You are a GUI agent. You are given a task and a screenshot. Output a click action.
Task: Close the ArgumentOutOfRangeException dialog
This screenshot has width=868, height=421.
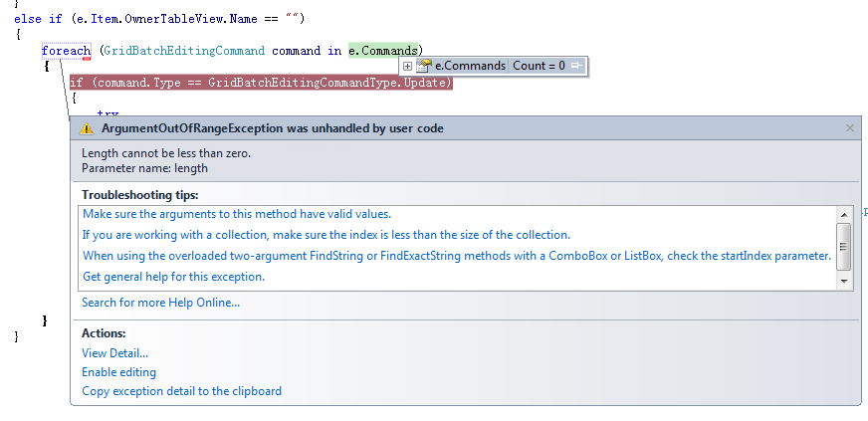point(849,128)
